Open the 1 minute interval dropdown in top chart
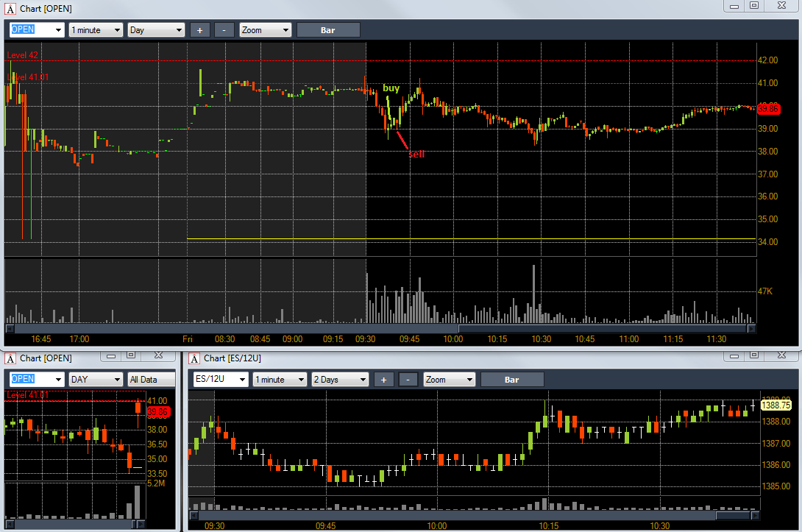The image size is (802, 532). (x=96, y=30)
